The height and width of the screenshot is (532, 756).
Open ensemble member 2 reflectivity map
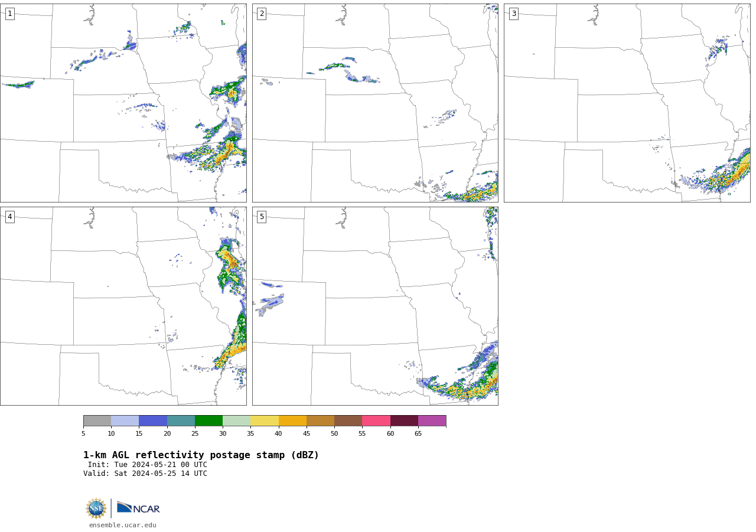click(375, 103)
